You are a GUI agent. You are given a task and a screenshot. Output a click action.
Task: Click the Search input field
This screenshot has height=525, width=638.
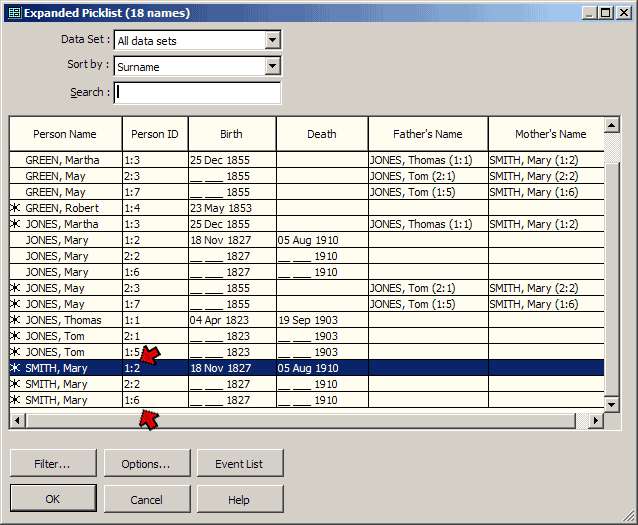point(197,93)
